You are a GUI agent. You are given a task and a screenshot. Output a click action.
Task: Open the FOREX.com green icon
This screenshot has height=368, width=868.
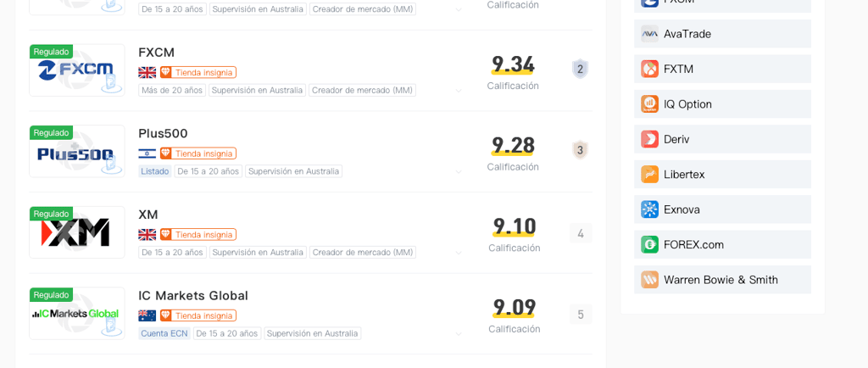coord(649,244)
